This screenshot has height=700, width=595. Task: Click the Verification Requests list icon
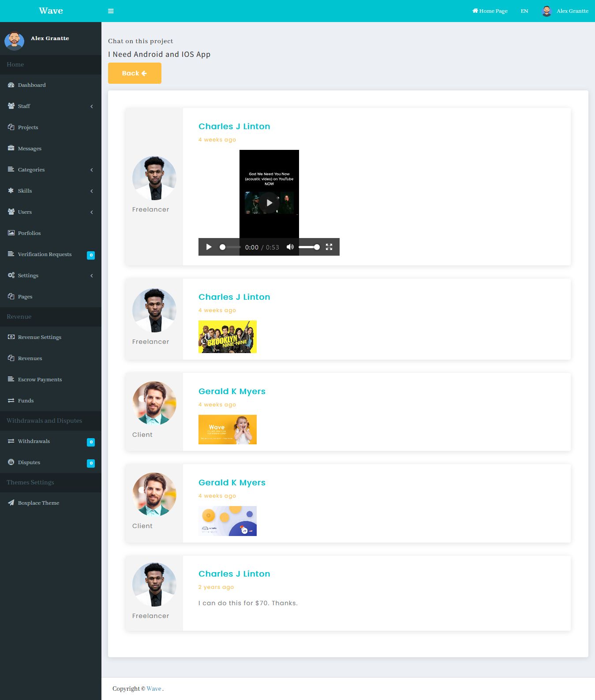pos(11,254)
